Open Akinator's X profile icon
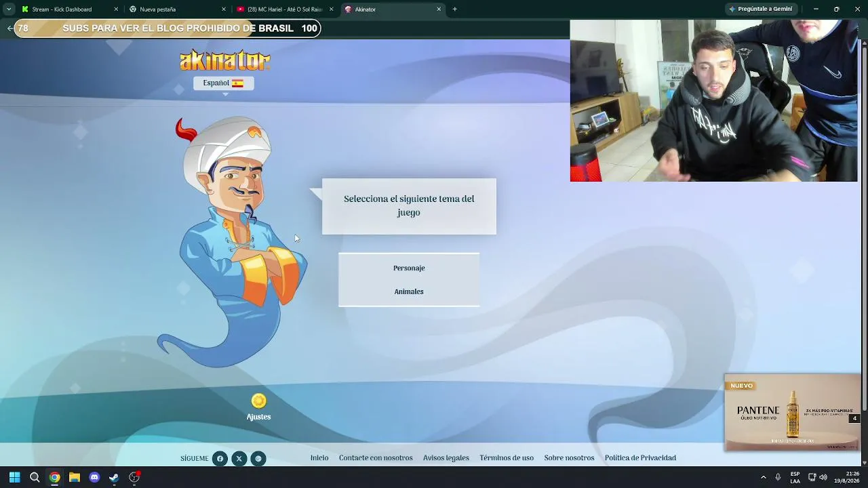868x488 pixels. (239, 459)
